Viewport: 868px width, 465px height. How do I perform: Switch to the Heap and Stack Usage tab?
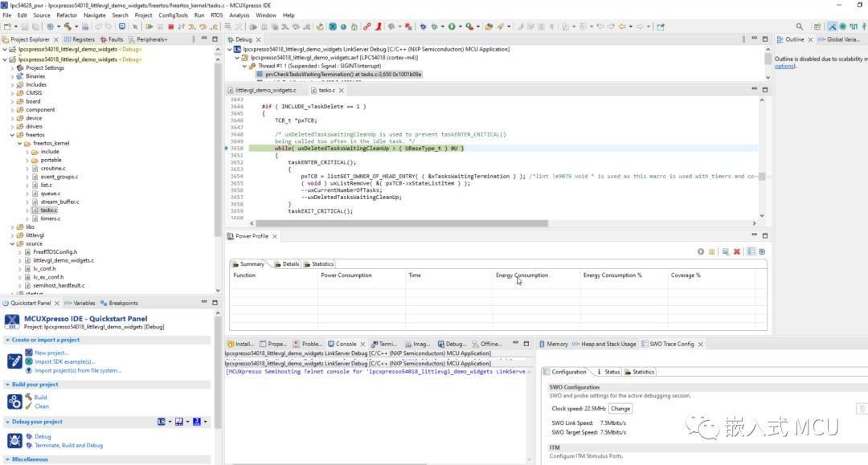(x=604, y=344)
